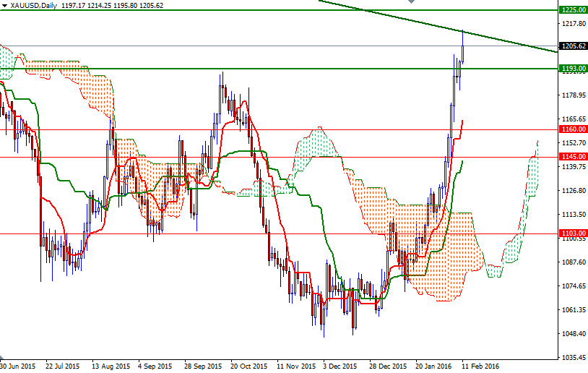This screenshot has width=588, height=373.
Task: Select the red horizontal line at 1145.00
Action: tap(279, 158)
